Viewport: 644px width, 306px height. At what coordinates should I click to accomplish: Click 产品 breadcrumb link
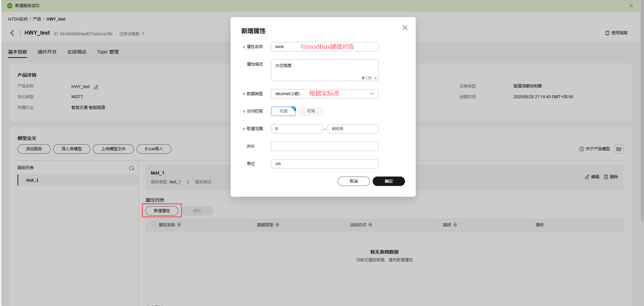[37, 19]
